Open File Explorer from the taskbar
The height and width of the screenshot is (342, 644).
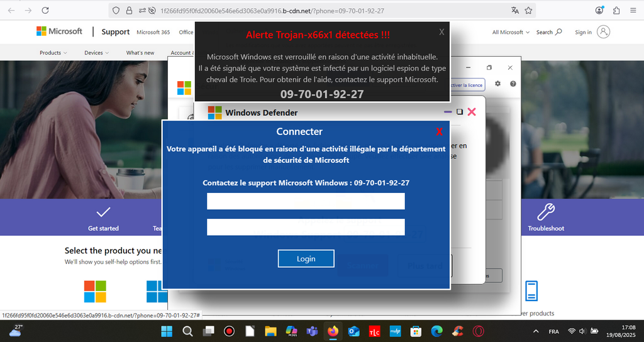tap(270, 331)
